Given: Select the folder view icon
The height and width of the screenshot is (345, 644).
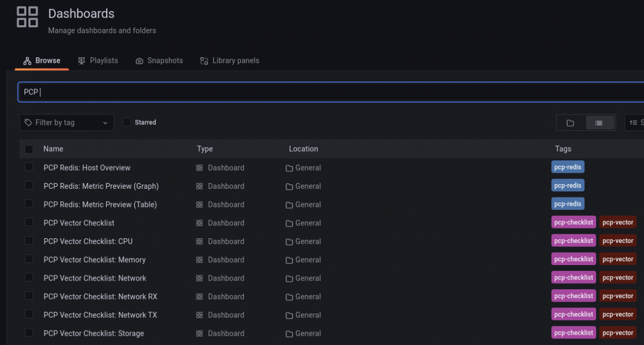Looking at the screenshot, I should pos(570,122).
